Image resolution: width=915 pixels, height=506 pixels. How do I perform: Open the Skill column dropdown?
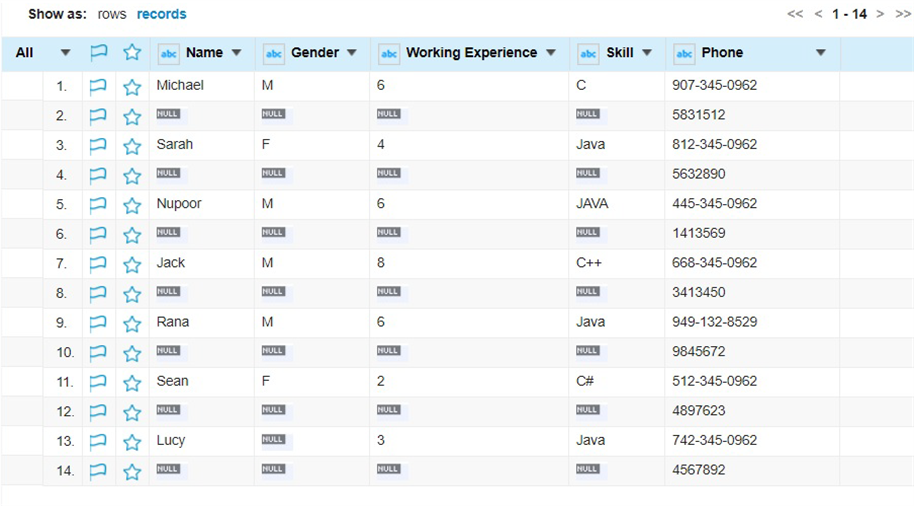click(x=647, y=53)
